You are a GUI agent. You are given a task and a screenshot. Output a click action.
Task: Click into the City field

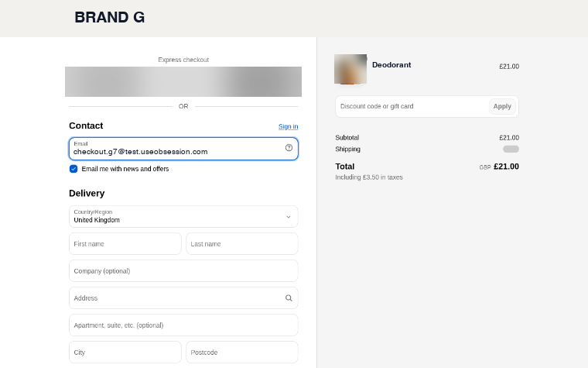125,353
